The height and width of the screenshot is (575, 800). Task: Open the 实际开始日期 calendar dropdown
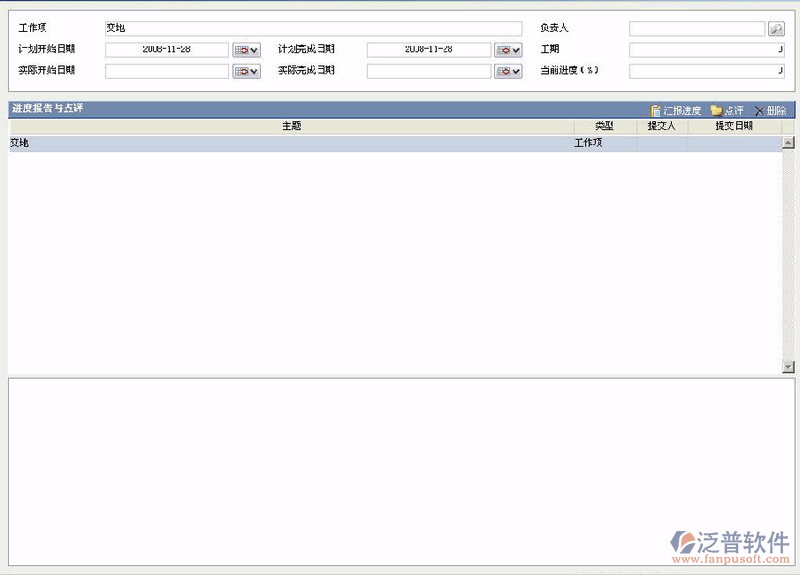(246, 71)
